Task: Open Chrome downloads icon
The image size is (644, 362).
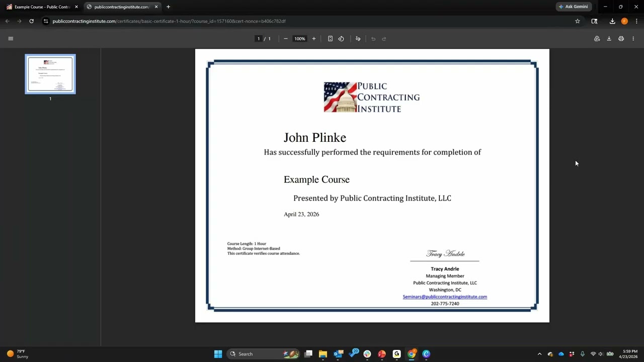Action: pos(612,21)
